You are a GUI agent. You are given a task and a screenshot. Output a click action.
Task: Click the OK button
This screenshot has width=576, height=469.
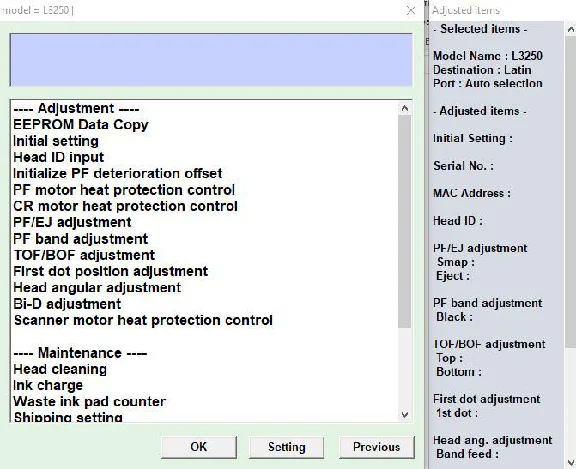tap(199, 447)
